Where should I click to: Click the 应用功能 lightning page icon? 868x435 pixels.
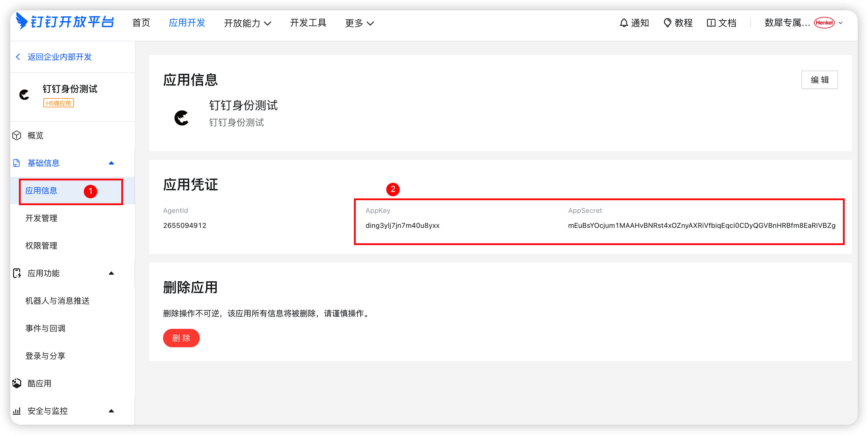[x=17, y=273]
